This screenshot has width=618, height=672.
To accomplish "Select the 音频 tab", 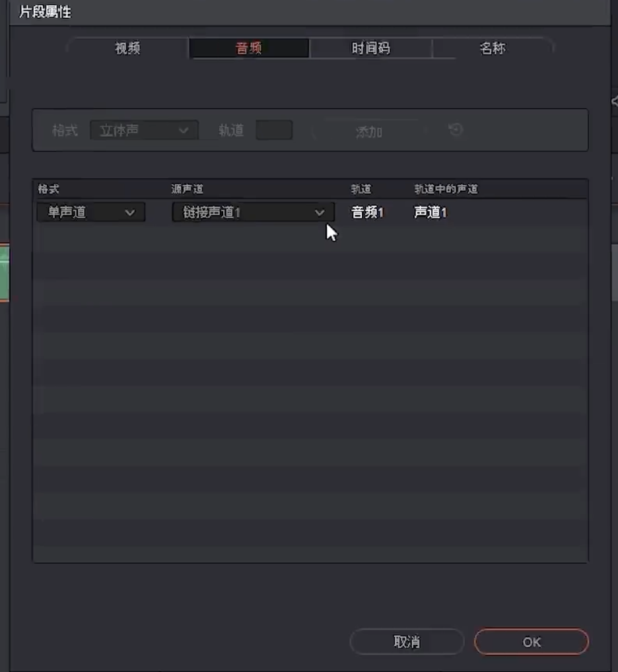I will click(249, 48).
